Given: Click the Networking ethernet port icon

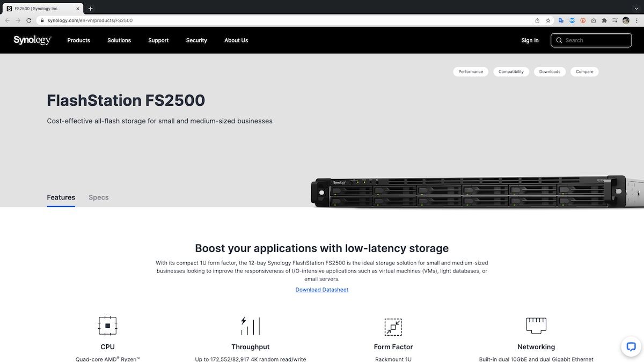Looking at the screenshot, I should (536, 325).
